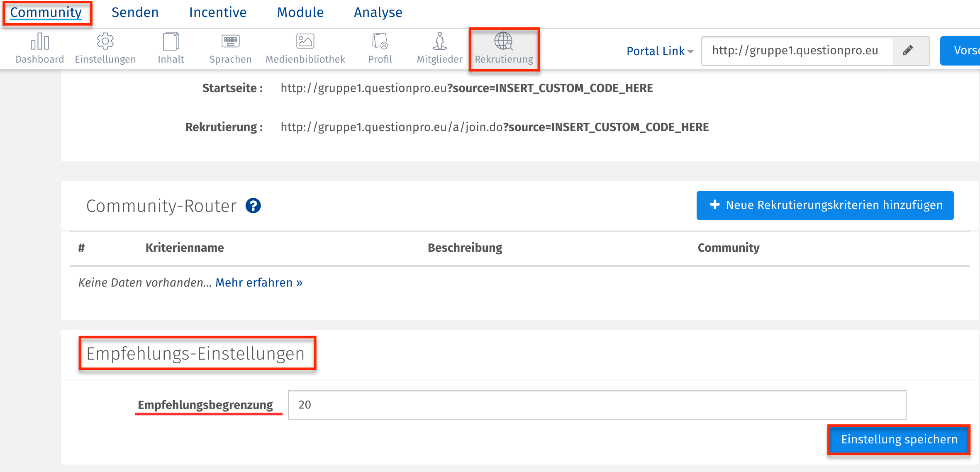Open the Mitglieder person icon
Image resolution: width=980 pixels, height=472 pixels.
click(440, 41)
